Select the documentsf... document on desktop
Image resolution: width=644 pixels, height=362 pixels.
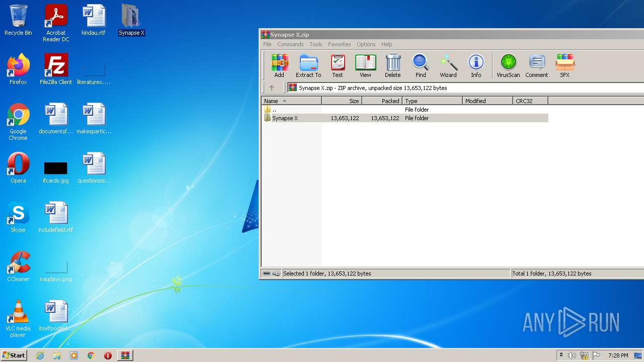pos(56,119)
